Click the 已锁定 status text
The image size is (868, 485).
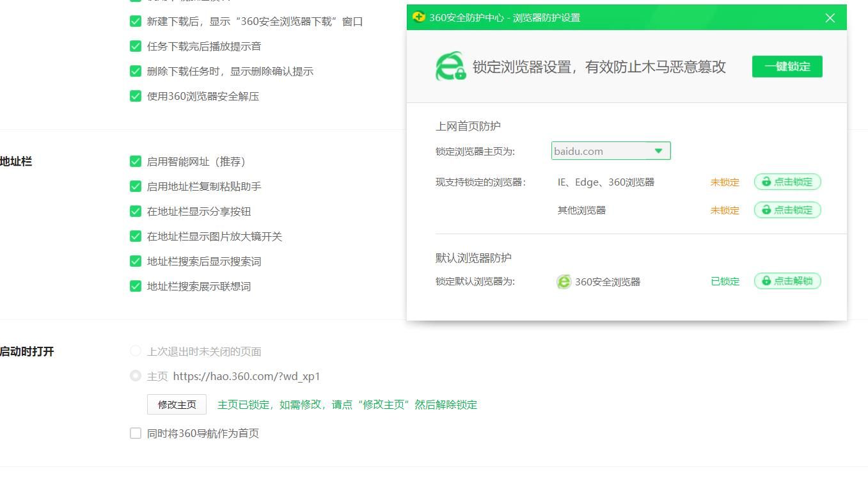[x=725, y=282]
